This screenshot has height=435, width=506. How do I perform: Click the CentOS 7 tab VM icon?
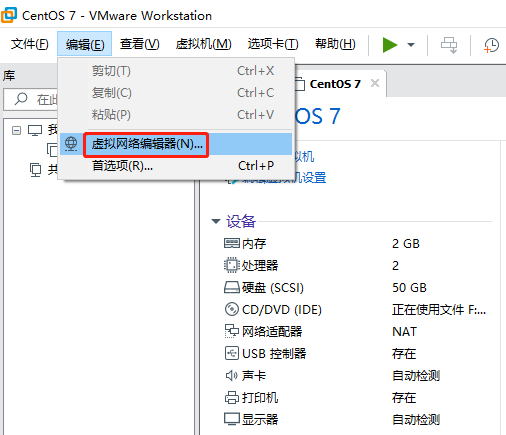point(300,84)
